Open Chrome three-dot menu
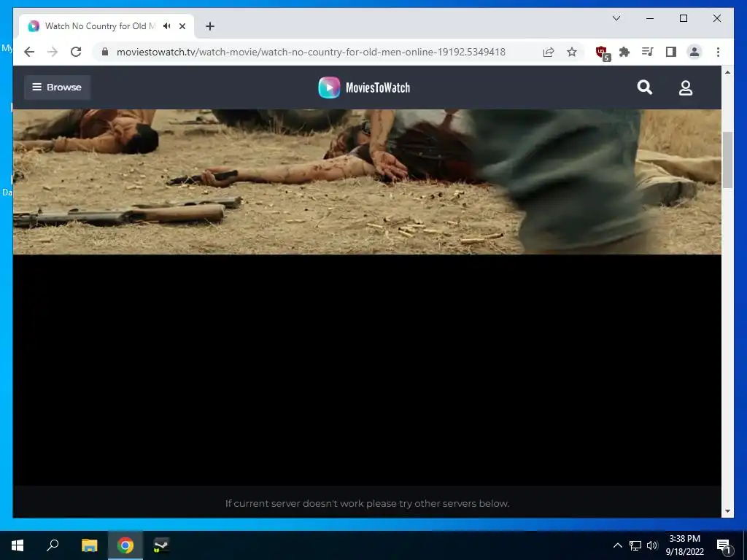Viewport: 747px width, 560px height. (x=718, y=52)
